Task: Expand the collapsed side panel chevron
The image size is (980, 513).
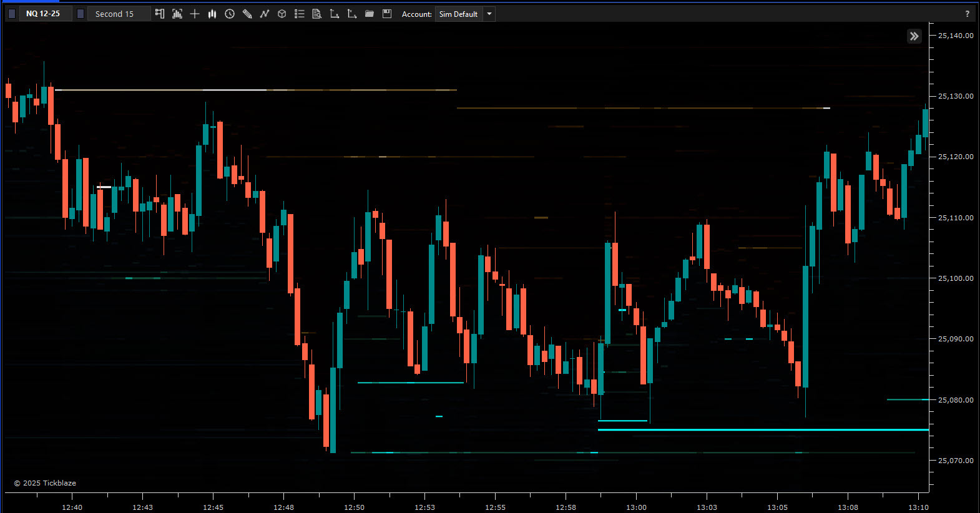Action: coord(914,36)
